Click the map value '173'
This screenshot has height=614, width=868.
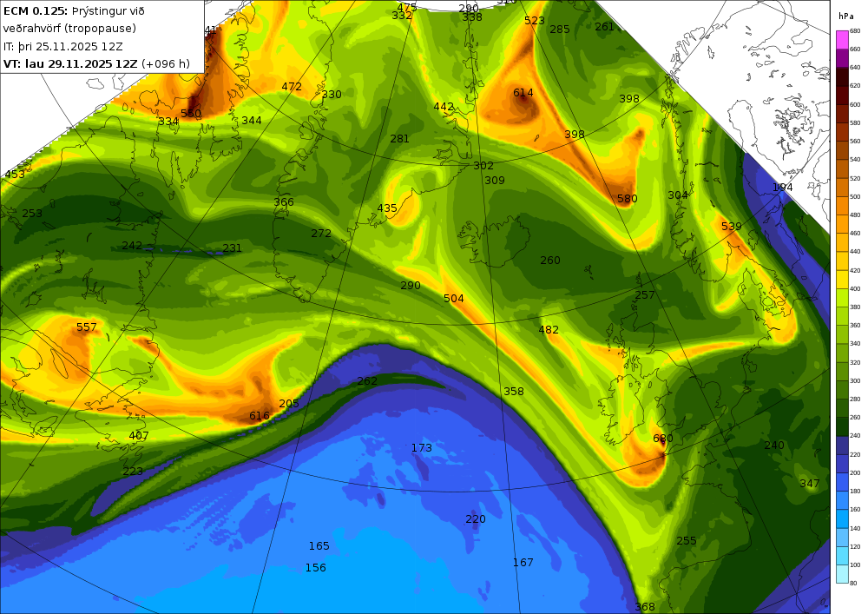(421, 447)
